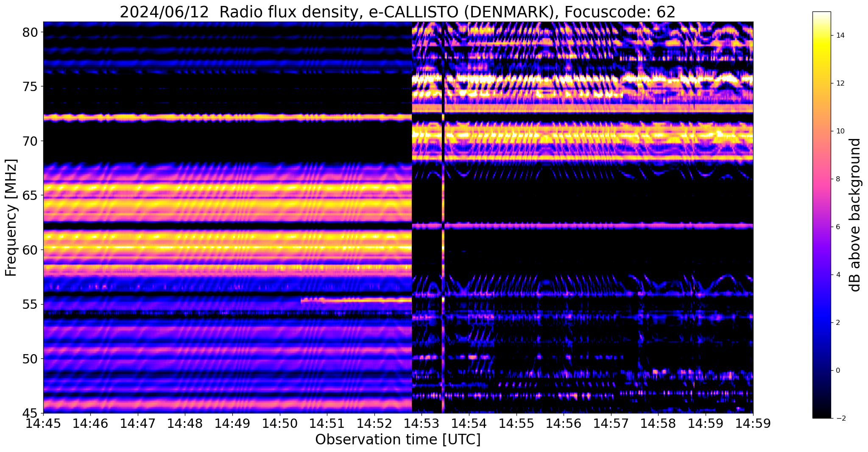Image resolution: width=868 pixels, height=452 pixels.
Task: Click the colorbar tick label 14
Action: click(x=839, y=36)
